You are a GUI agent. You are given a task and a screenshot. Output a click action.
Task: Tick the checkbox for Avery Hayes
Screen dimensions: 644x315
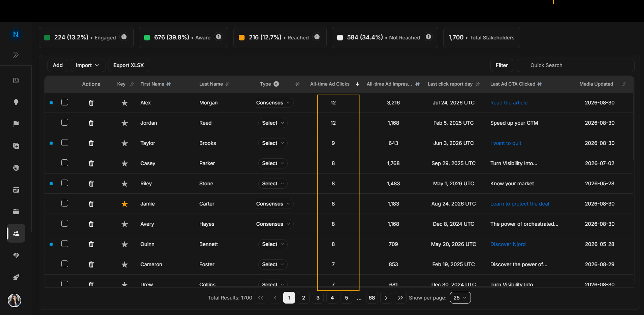pyautogui.click(x=65, y=223)
